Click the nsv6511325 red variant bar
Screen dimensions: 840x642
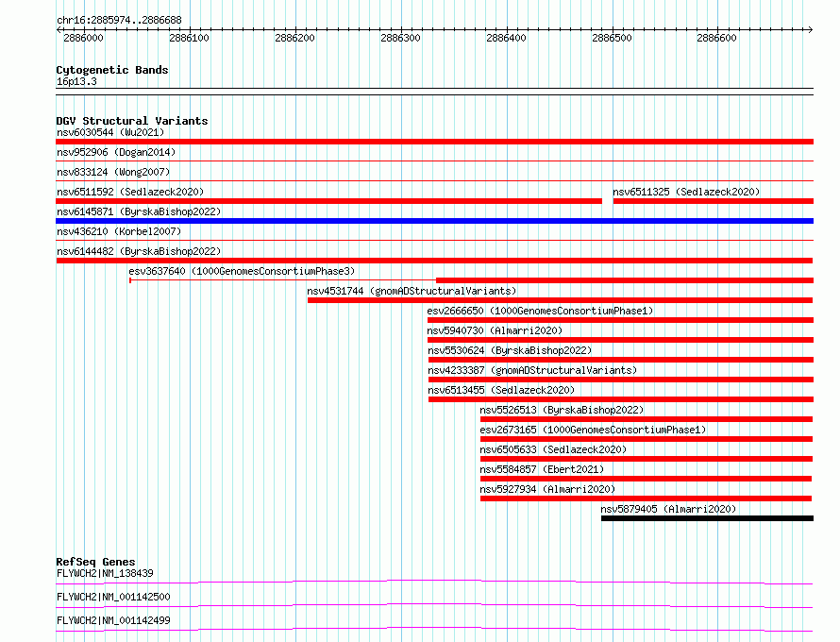713,201
